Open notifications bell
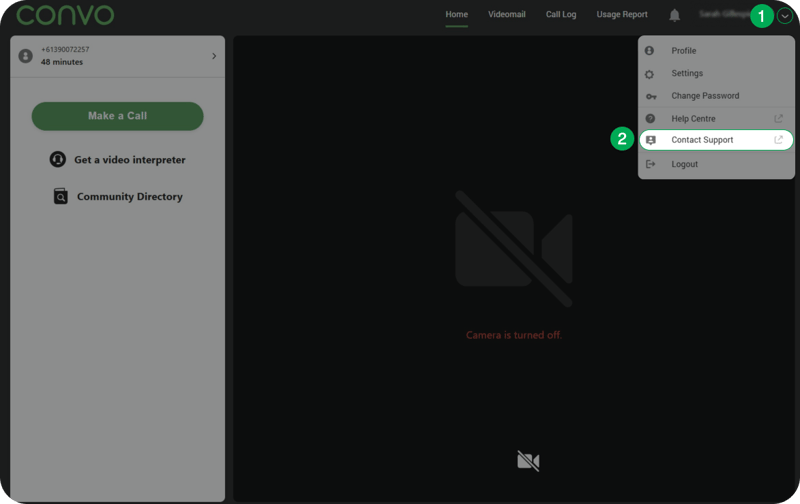 (674, 15)
